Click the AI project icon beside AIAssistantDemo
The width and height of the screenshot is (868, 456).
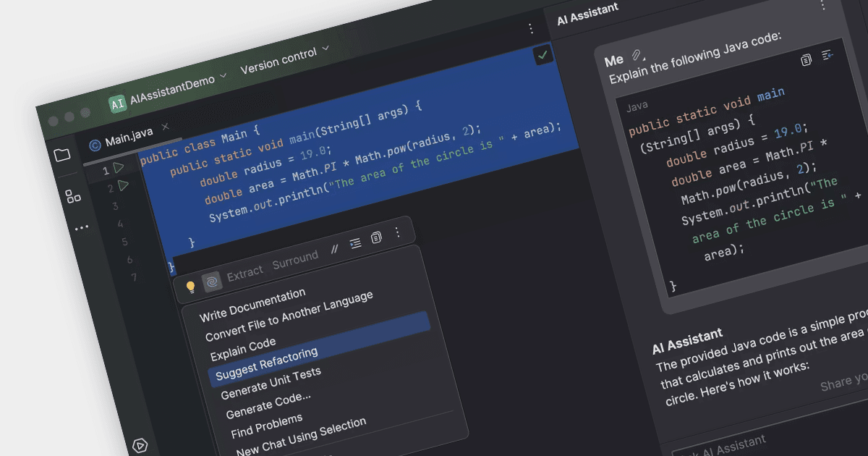(117, 104)
